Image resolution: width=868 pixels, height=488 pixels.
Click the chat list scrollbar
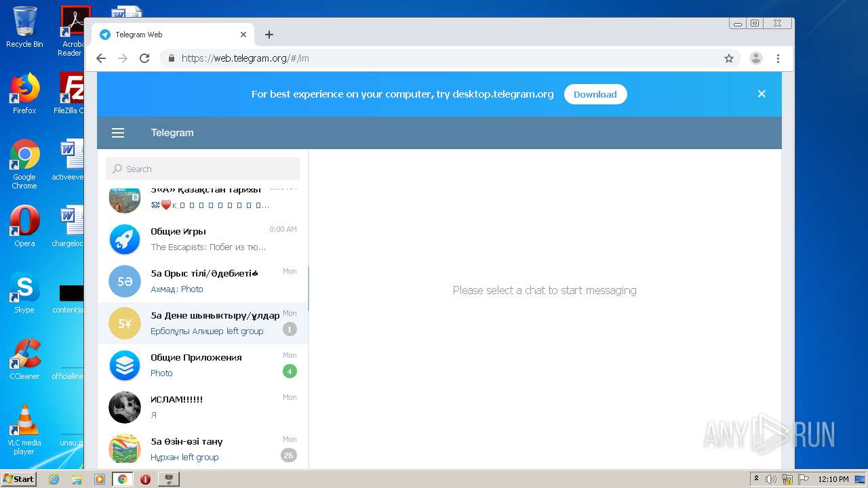[309, 288]
